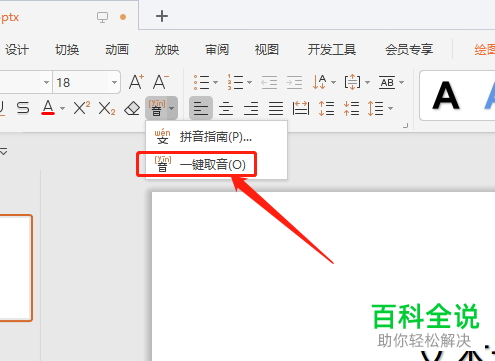Click the font color A icon
The width and height of the screenshot is (495, 361).
(48, 108)
